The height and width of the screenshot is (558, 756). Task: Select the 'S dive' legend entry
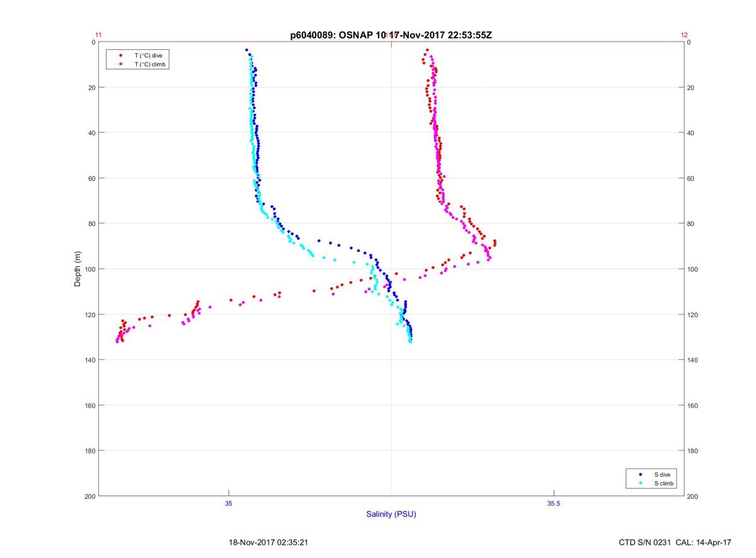coord(662,474)
